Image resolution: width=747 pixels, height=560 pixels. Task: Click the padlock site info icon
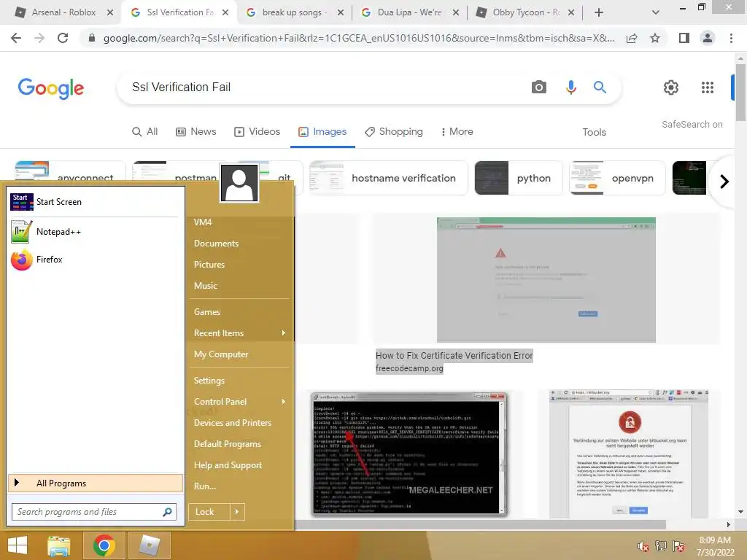tap(92, 38)
